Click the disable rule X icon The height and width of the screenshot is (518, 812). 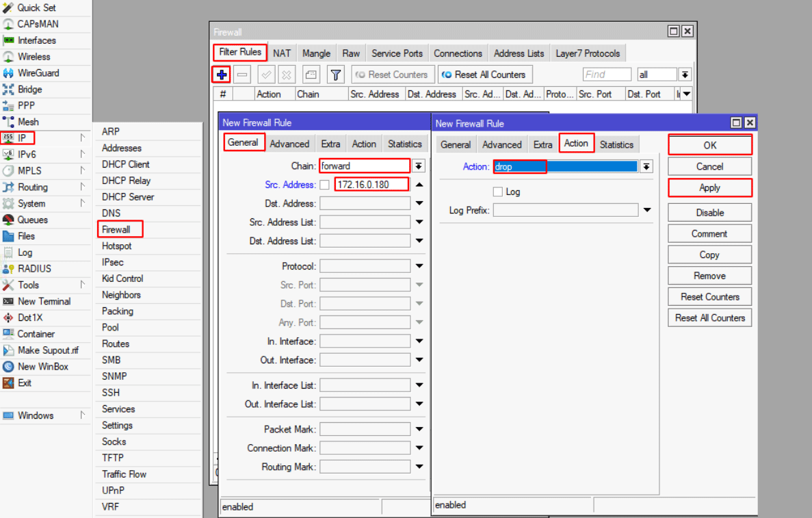[287, 75]
